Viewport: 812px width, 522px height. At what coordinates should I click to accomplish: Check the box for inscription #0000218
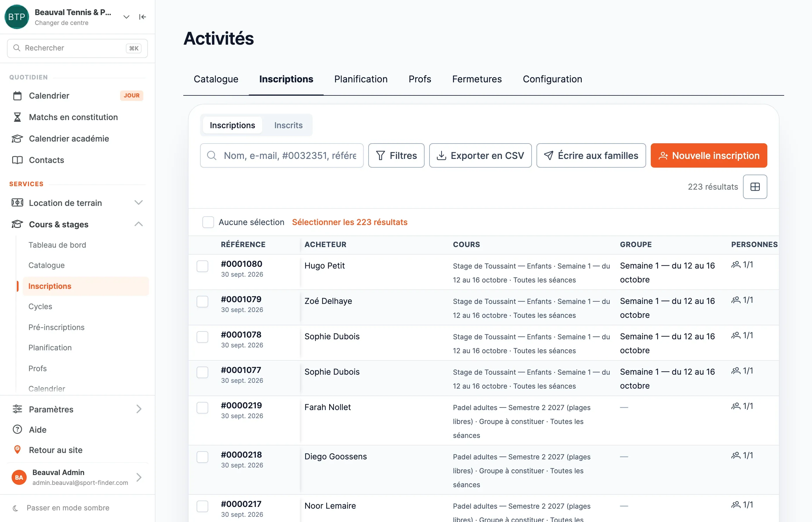202,457
